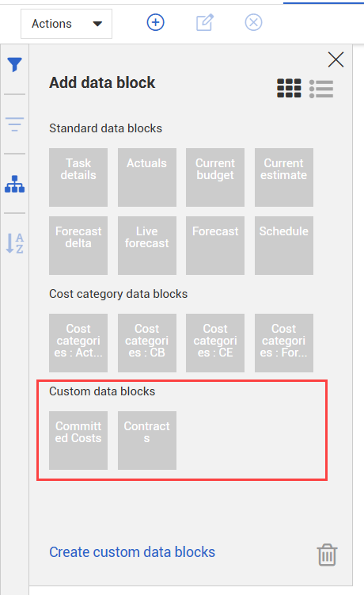Select the Cost categories : CB block

[146, 342]
